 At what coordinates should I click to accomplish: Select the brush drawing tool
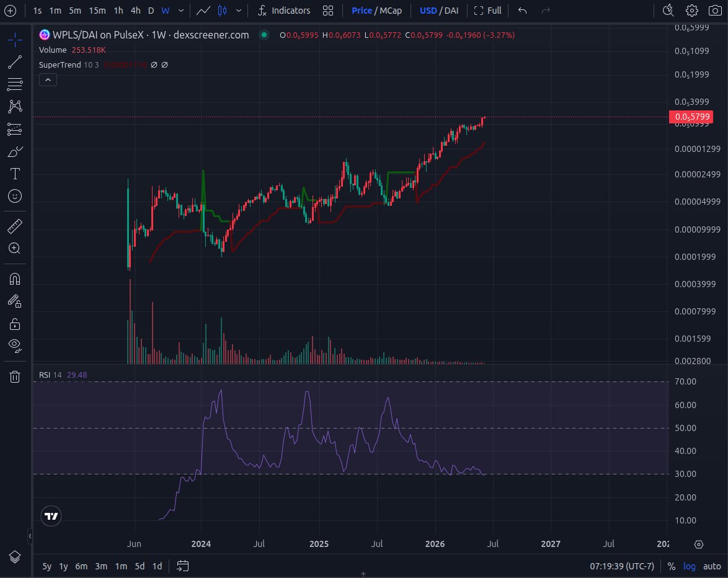point(15,151)
